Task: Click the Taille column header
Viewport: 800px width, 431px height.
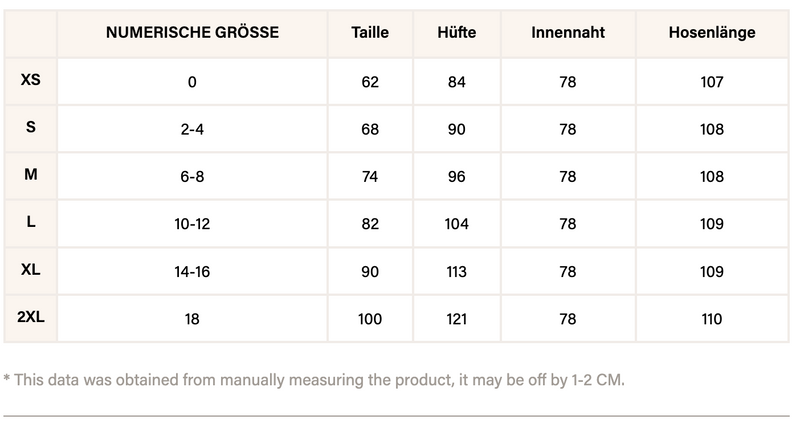Action: [x=370, y=33]
